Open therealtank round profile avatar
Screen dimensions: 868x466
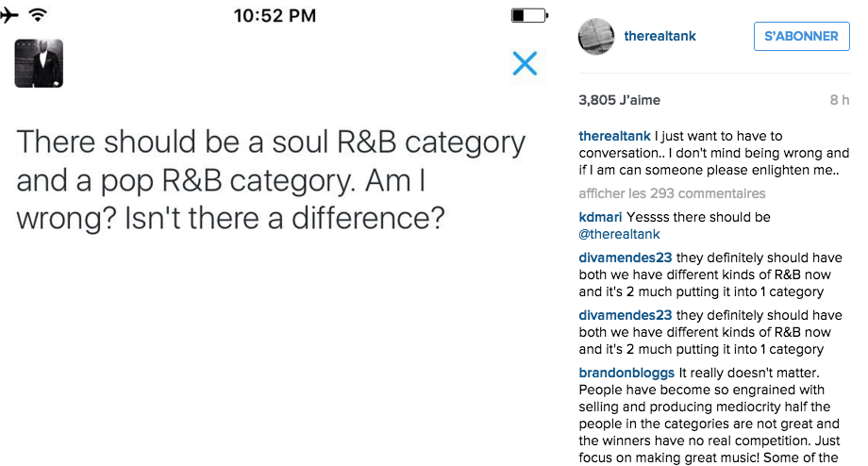click(x=596, y=36)
